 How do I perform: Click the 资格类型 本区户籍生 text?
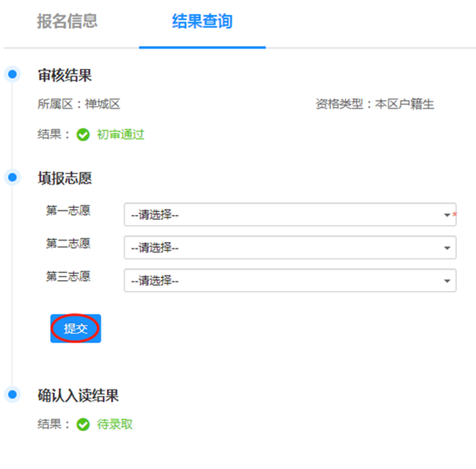click(x=374, y=104)
